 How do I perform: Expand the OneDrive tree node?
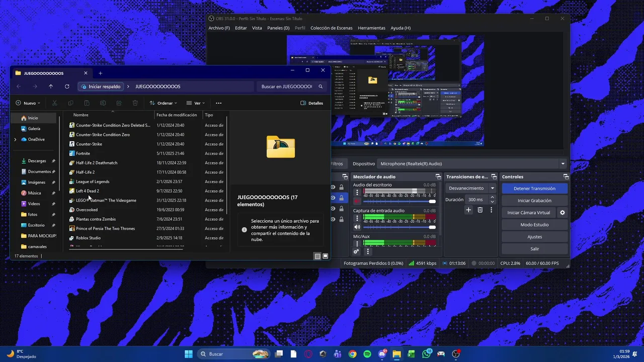tap(15, 139)
